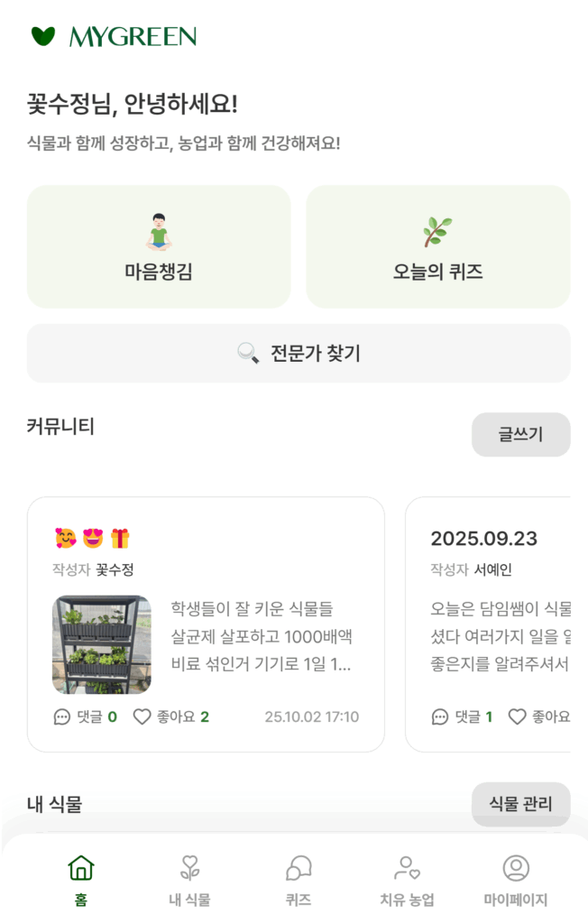This screenshot has width=588, height=924.
Task: Select the 홈 tab house icon
Action: (81, 868)
